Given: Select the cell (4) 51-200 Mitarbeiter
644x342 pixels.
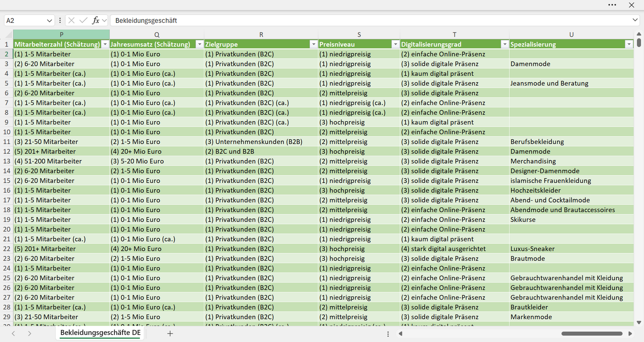Looking at the screenshot, I should tap(62, 161).
